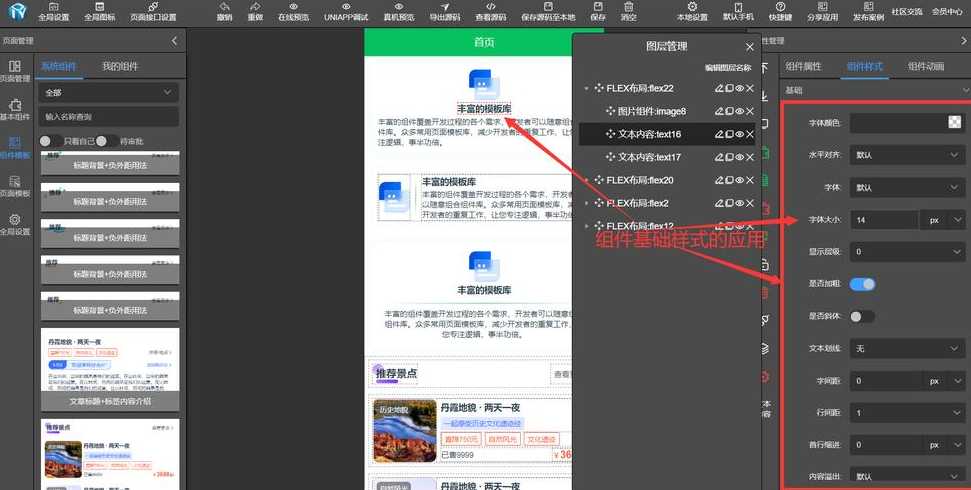Viewport: 971px width, 490px height.
Task: Switch to the 组件动画 tab
Action: pyautogui.click(x=926, y=66)
